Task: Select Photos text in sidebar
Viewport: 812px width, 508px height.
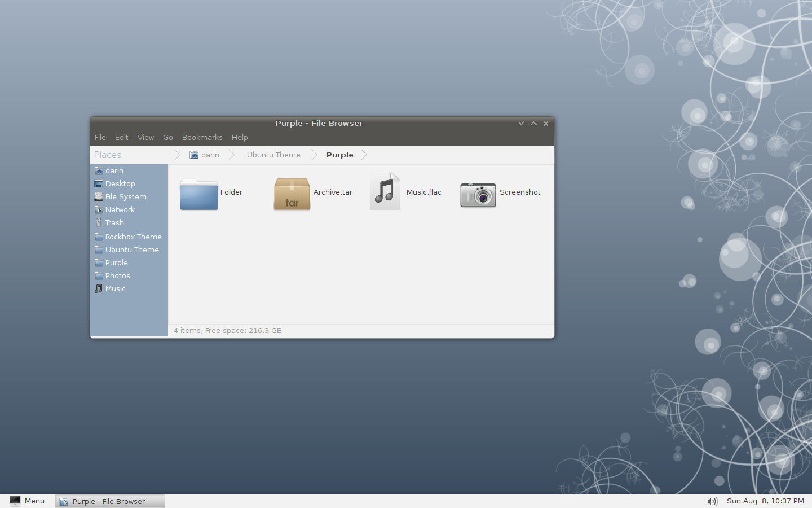Action: (x=118, y=275)
